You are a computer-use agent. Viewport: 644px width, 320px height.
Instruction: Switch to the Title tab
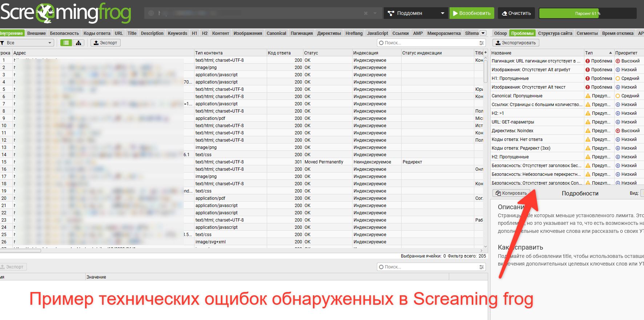132,33
